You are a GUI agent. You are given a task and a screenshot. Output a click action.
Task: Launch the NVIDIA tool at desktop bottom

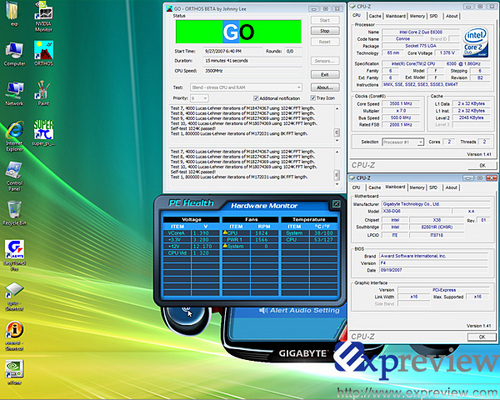[x=14, y=370]
